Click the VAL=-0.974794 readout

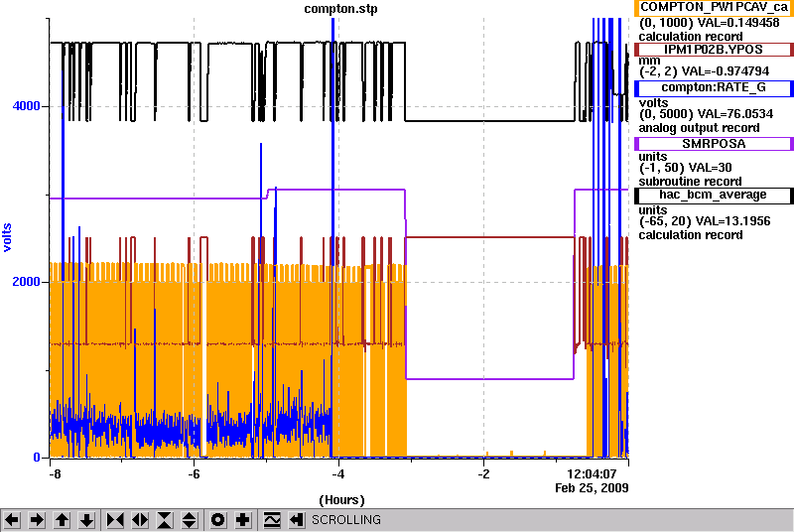point(726,71)
